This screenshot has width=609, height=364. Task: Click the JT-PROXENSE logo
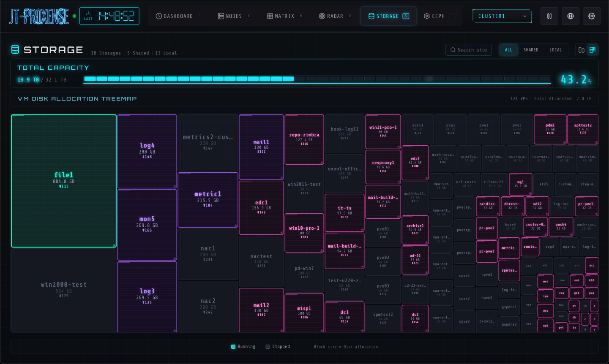(x=39, y=16)
